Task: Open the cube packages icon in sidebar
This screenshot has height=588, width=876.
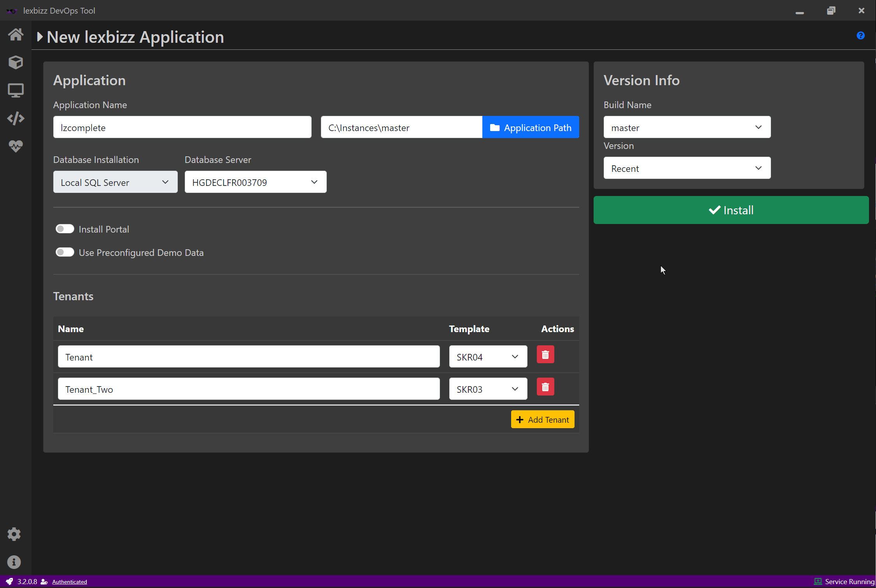Action: (16, 62)
